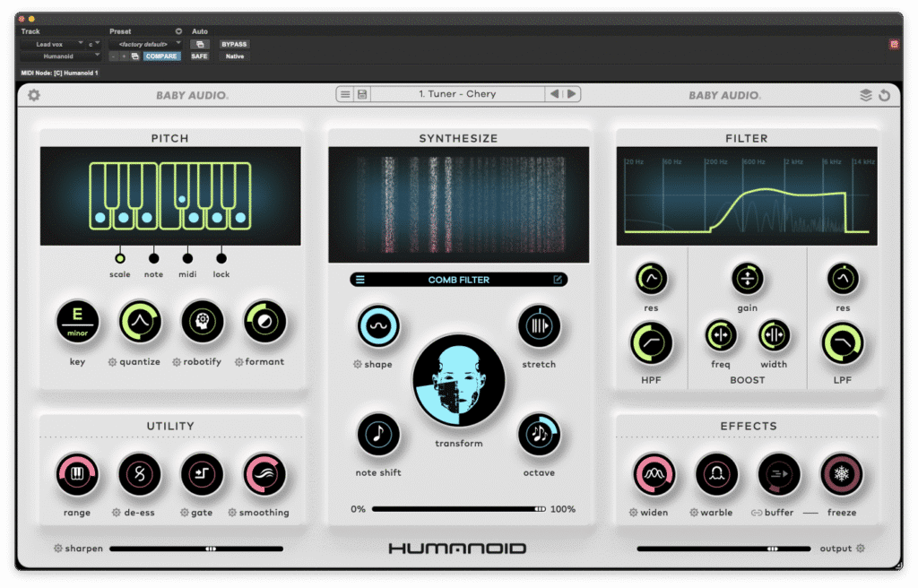
Task: Click the key knob showing E minor
Action: [77, 322]
